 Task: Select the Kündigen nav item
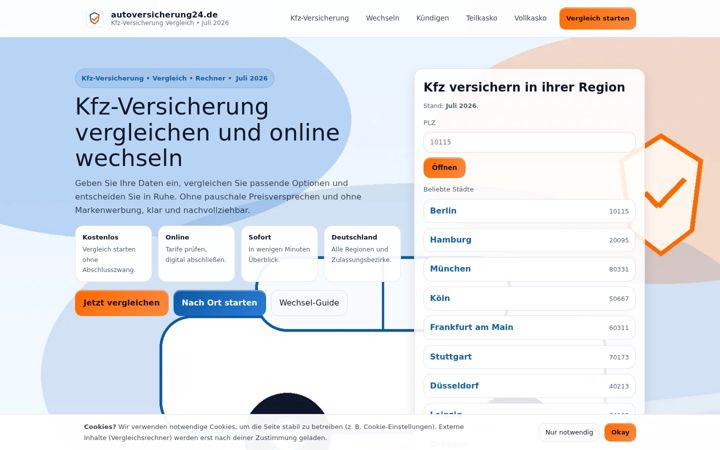(x=433, y=18)
